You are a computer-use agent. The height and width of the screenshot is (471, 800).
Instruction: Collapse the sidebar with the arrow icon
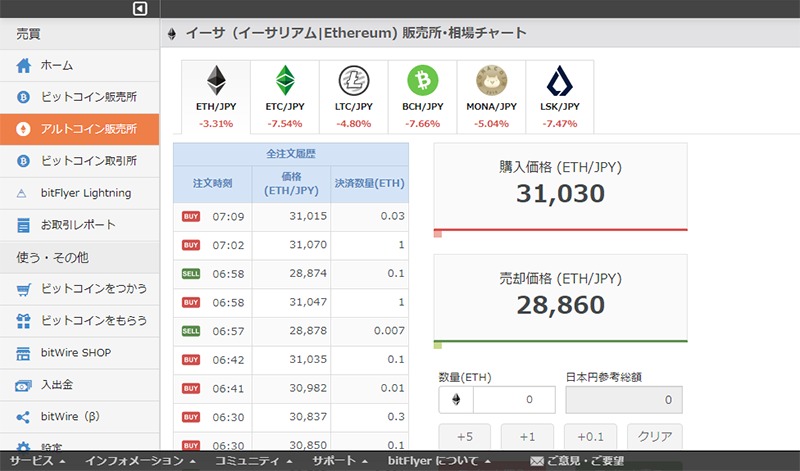(x=140, y=8)
